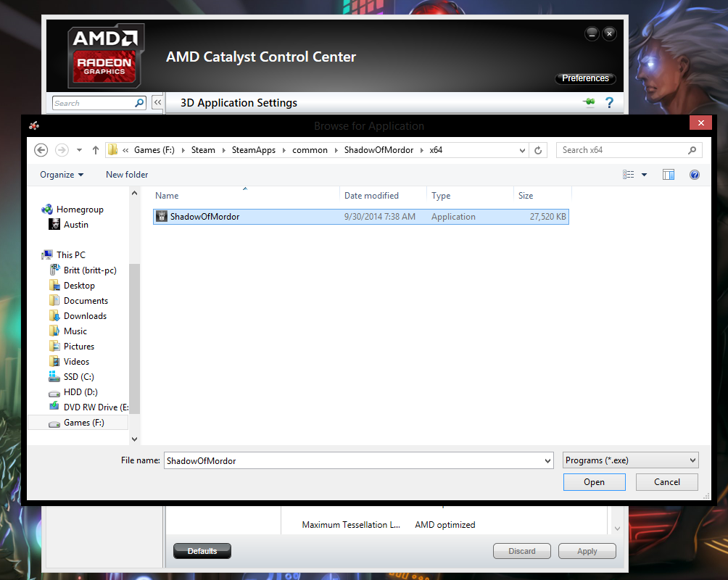Go back in the Browse dialog
The height and width of the screenshot is (580, 728).
point(41,150)
